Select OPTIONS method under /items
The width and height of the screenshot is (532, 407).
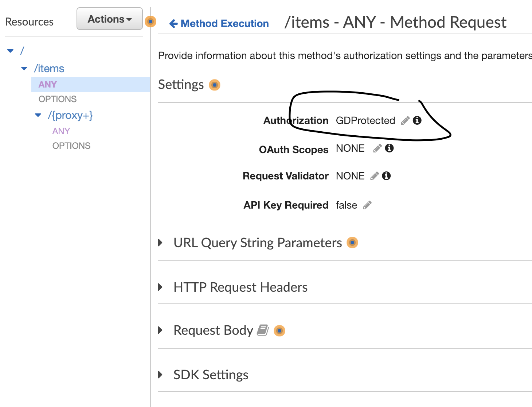58,99
